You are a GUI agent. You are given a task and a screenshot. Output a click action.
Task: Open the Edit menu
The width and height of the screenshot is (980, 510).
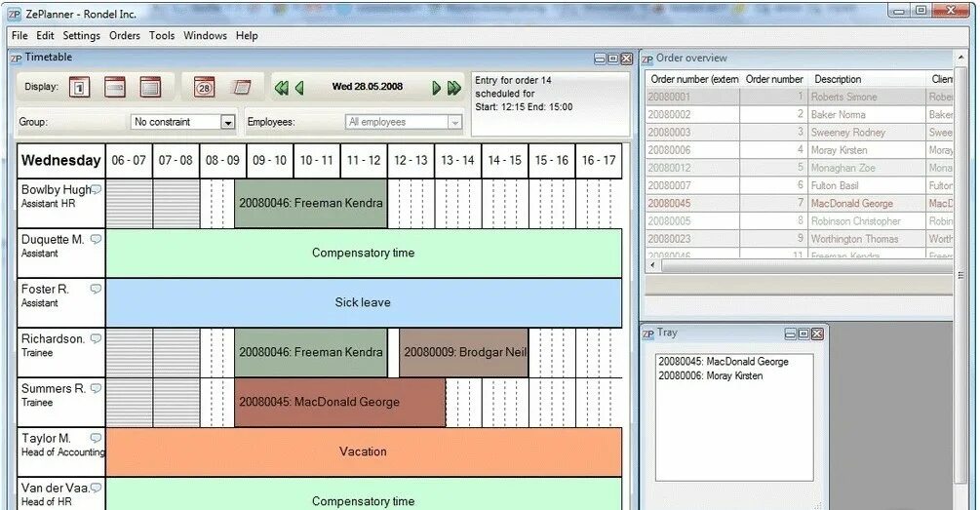45,36
